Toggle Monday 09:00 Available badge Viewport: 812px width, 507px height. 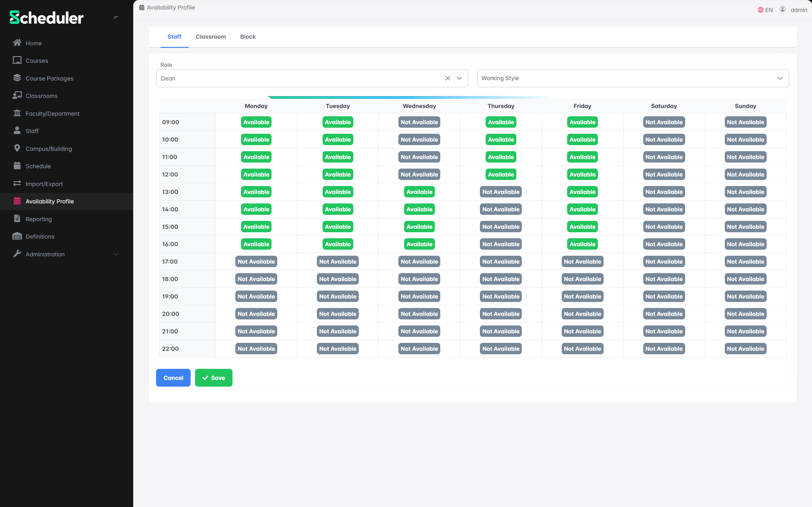(x=256, y=122)
